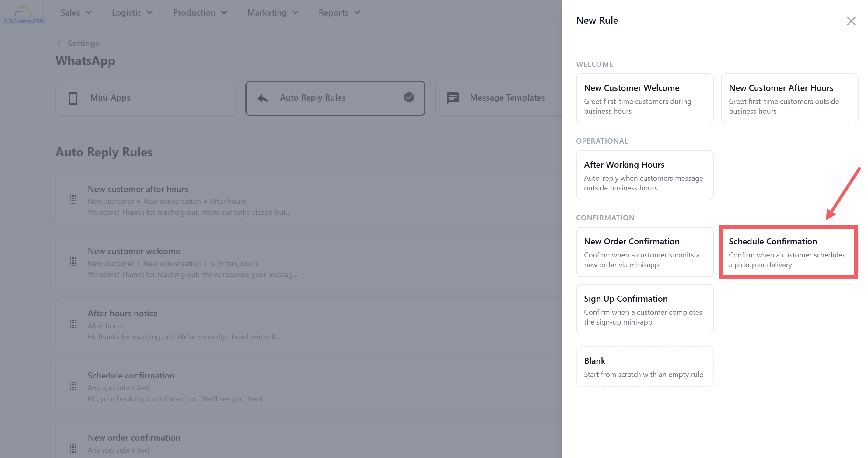The height and width of the screenshot is (458, 868).
Task: Open the Marketing menu
Action: click(x=273, y=13)
